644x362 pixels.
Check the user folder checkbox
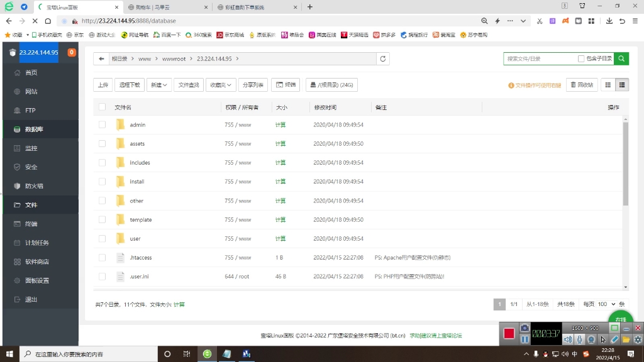[x=103, y=238]
